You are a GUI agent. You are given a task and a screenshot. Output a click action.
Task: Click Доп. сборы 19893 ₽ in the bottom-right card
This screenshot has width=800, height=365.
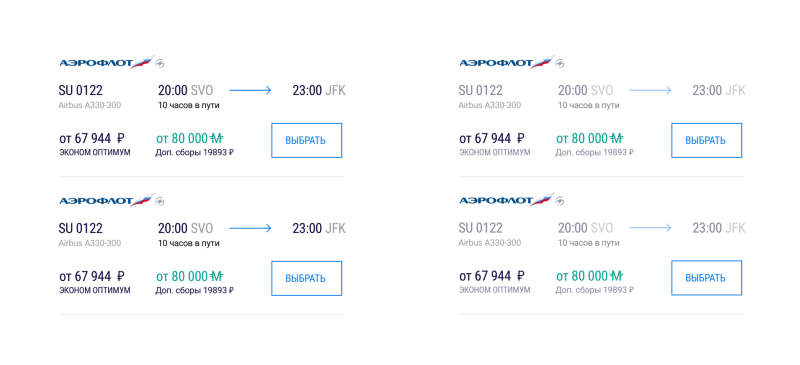[594, 290]
